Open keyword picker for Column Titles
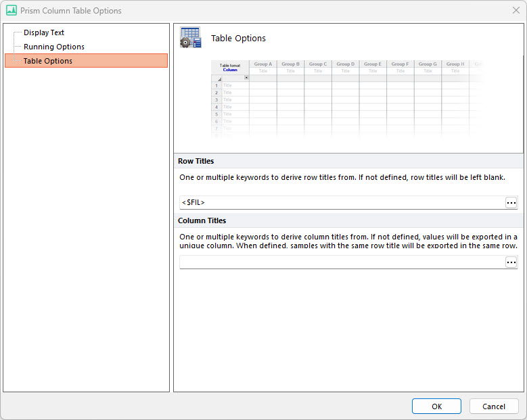Viewport: 527px width, 420px height. (x=511, y=262)
